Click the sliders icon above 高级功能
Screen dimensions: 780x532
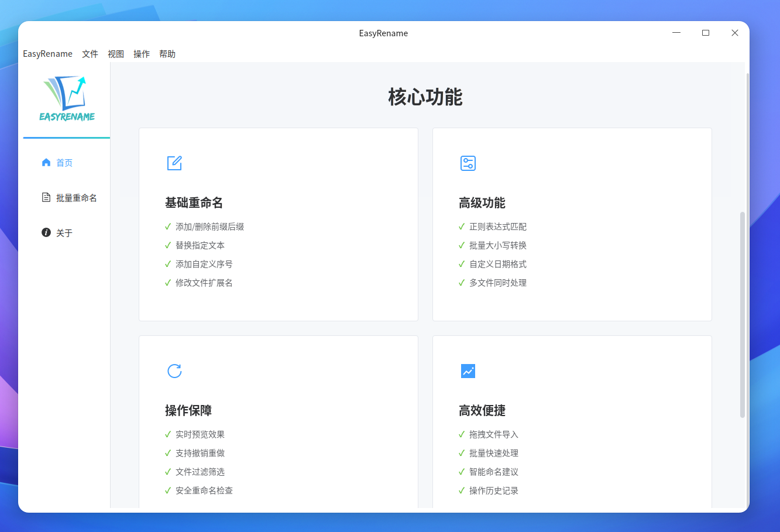pyautogui.click(x=468, y=163)
